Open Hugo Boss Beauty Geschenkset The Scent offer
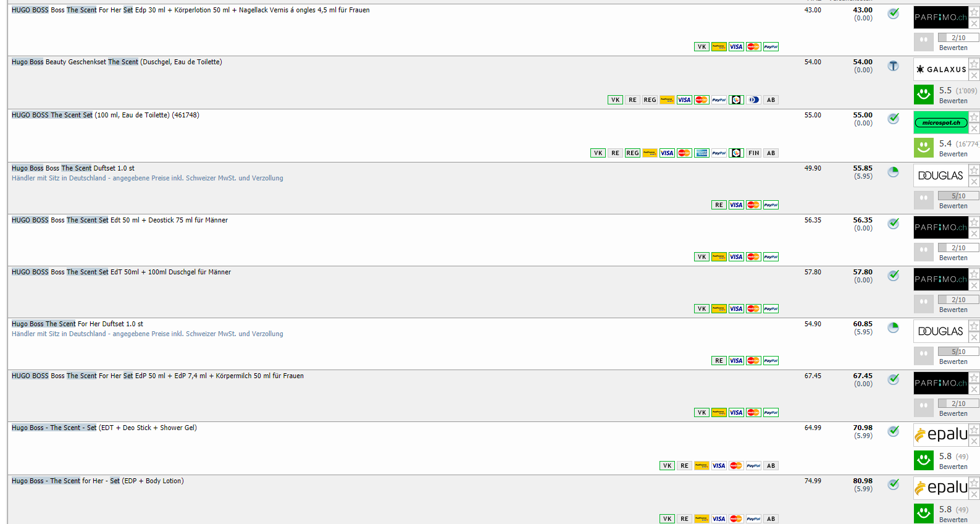This screenshot has height=524, width=980. point(117,62)
